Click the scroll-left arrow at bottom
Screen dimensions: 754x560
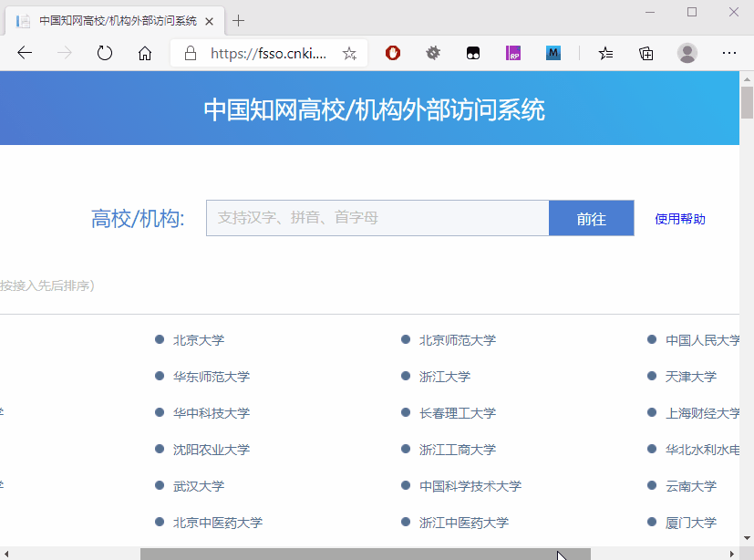pos(6,554)
